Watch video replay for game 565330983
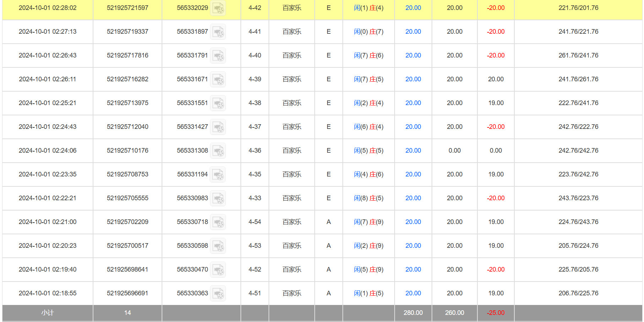Viewport: 644px width, 322px height. pyautogui.click(x=218, y=198)
